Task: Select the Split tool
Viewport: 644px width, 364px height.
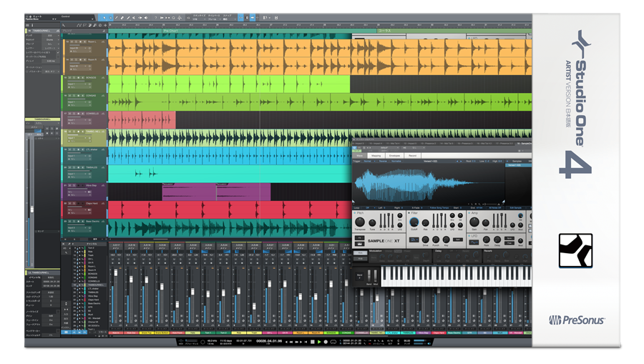Action: [116, 18]
